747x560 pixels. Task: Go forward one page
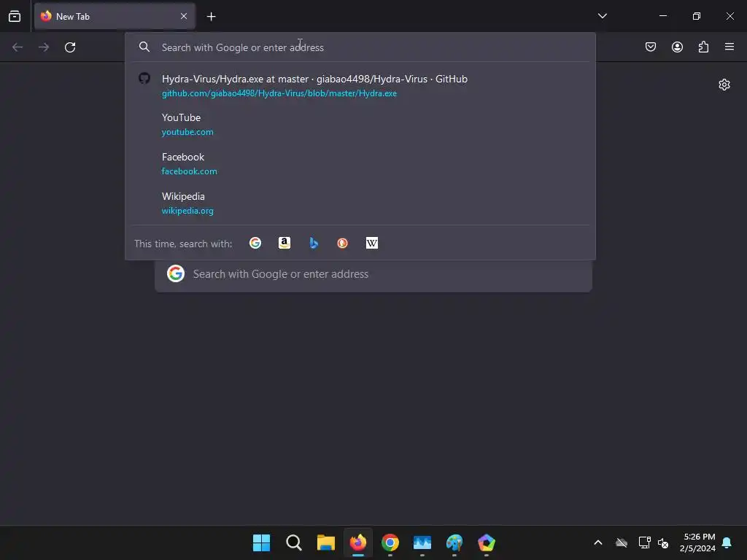(44, 47)
